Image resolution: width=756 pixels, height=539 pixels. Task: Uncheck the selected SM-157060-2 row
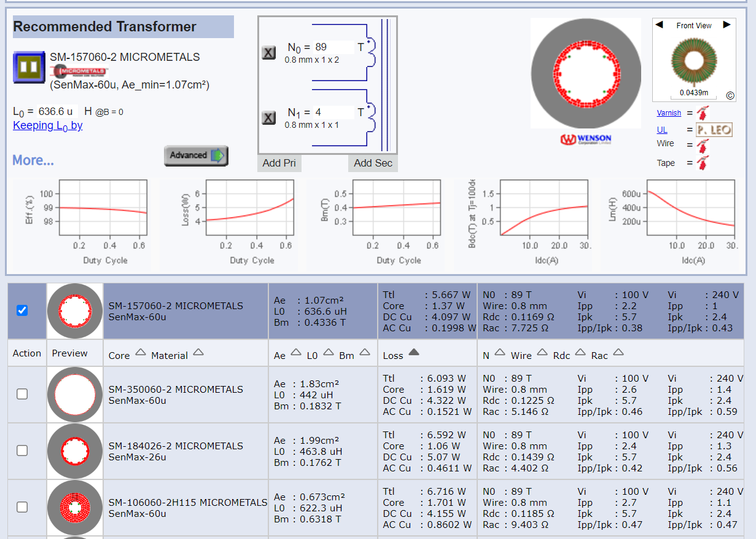point(22,310)
